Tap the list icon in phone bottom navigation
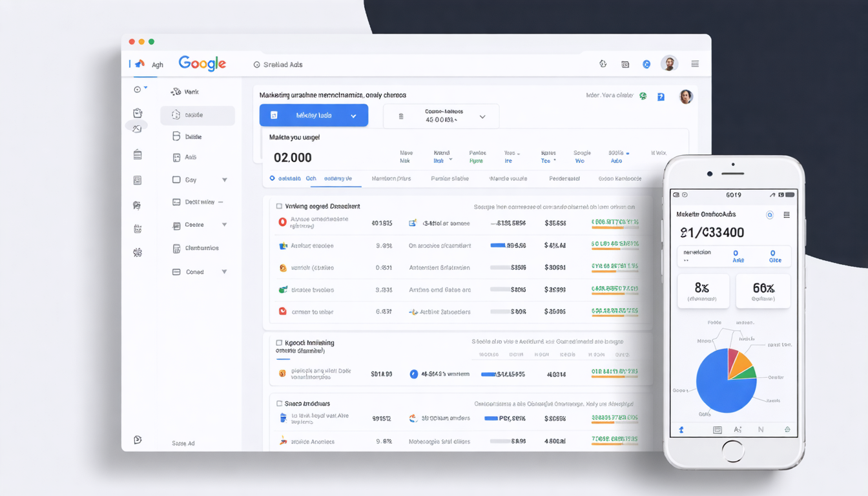The image size is (868, 496). click(x=717, y=429)
